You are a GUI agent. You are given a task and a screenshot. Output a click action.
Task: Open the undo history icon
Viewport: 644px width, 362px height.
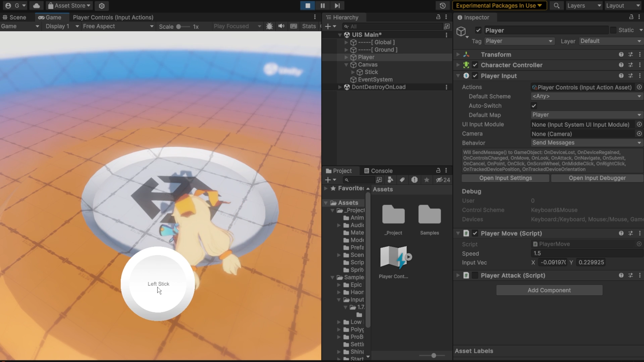click(442, 6)
